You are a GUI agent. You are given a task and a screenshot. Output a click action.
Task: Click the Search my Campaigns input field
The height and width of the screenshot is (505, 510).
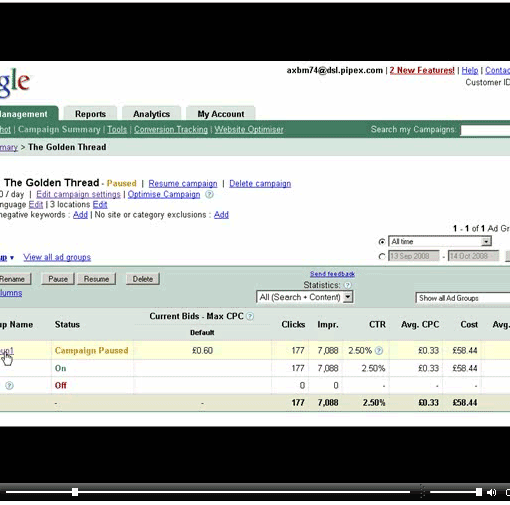click(485, 130)
